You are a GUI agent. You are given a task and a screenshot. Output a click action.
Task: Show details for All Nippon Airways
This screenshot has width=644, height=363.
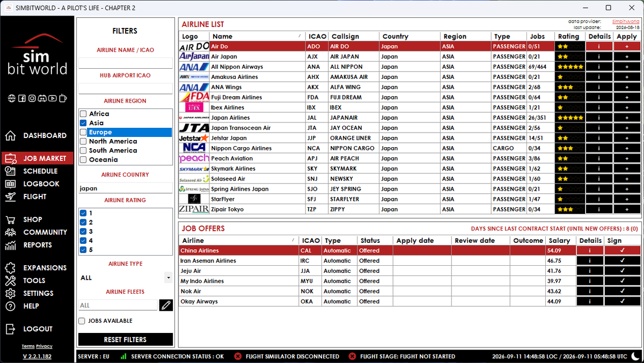pos(599,67)
